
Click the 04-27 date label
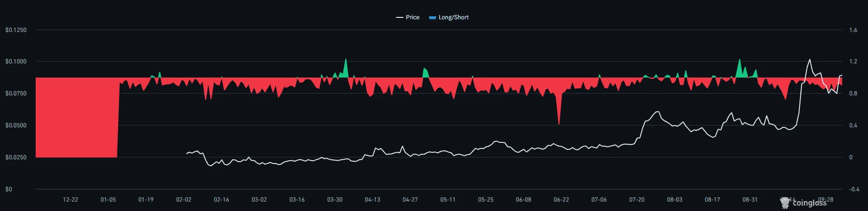click(x=411, y=200)
